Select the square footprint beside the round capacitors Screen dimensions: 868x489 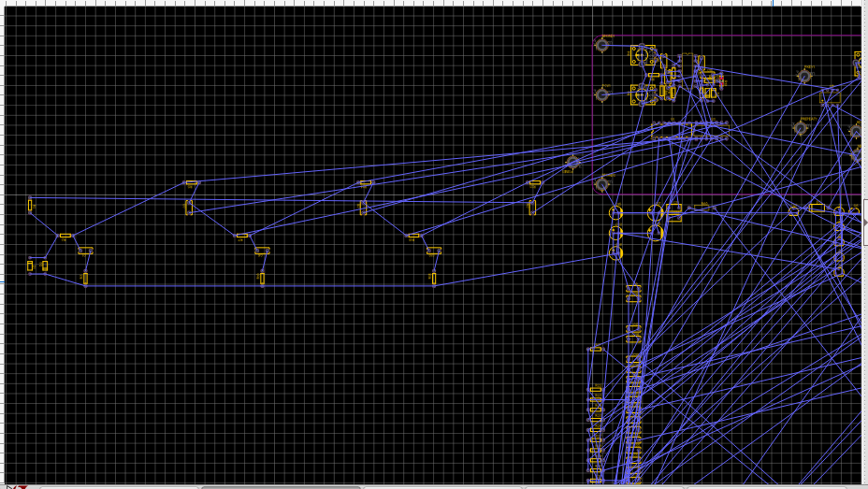pyautogui.click(x=673, y=212)
